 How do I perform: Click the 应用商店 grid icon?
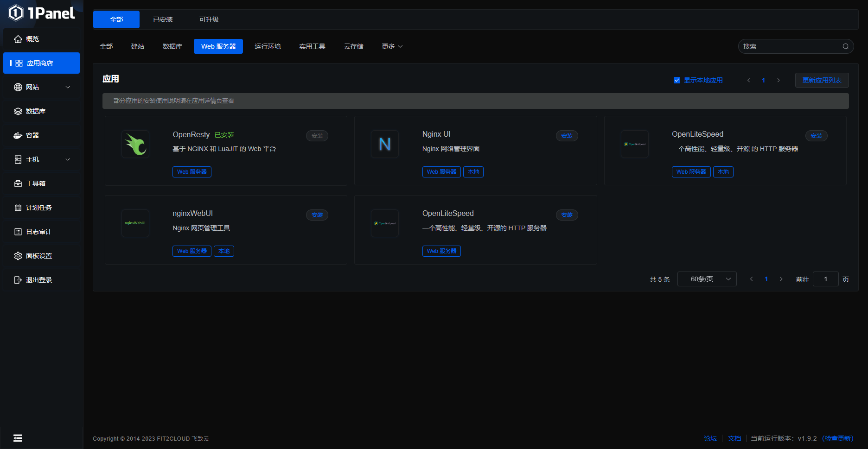pos(19,63)
